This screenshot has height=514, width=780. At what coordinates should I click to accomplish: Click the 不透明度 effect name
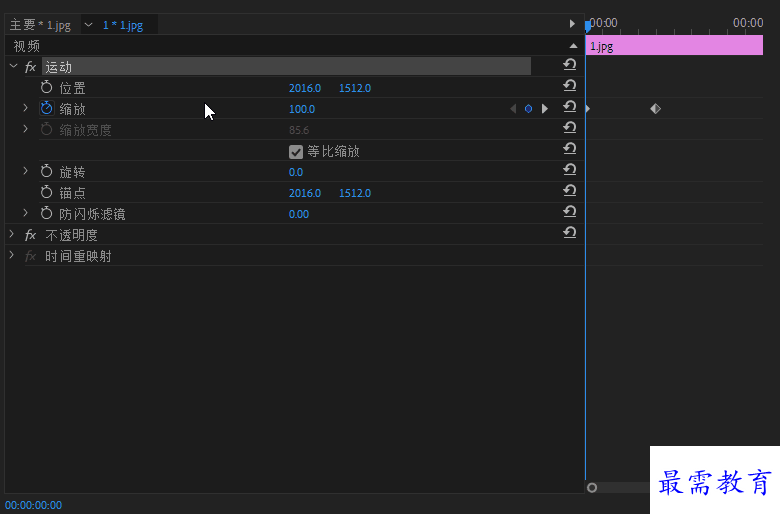[71, 235]
